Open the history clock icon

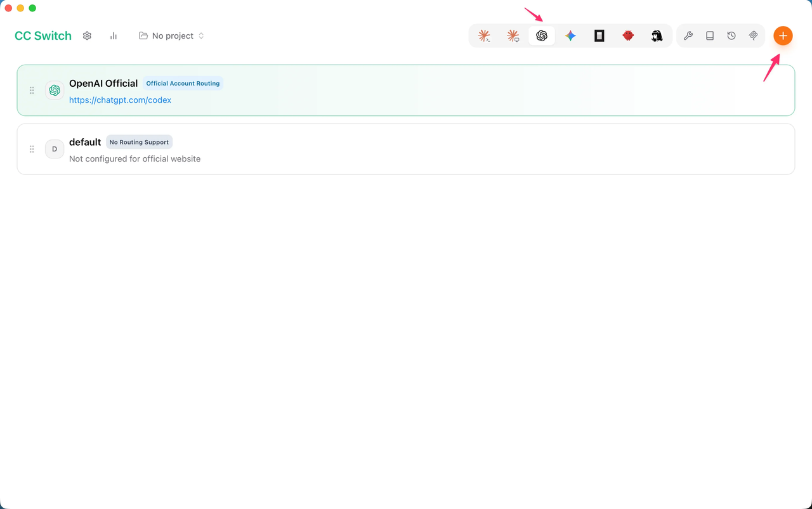pyautogui.click(x=731, y=36)
